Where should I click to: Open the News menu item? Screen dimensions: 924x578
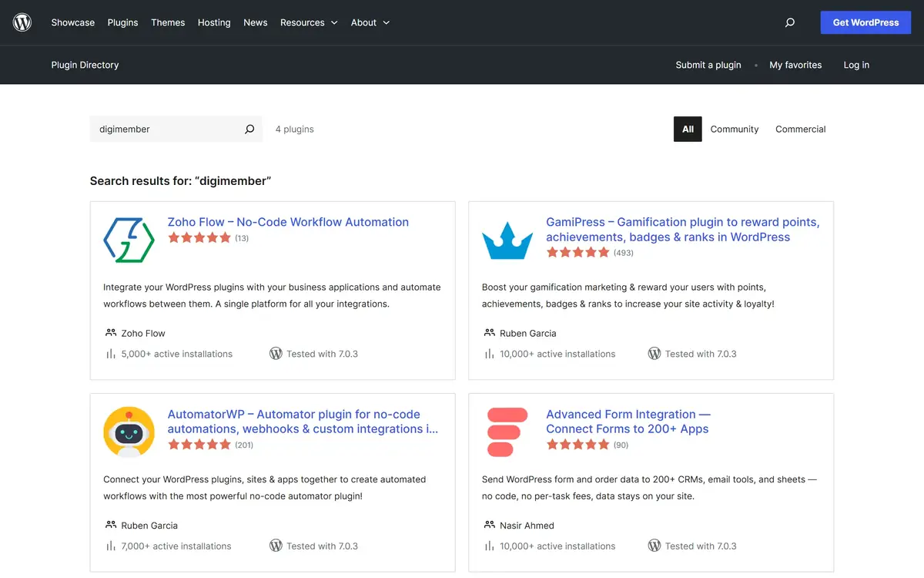(256, 22)
